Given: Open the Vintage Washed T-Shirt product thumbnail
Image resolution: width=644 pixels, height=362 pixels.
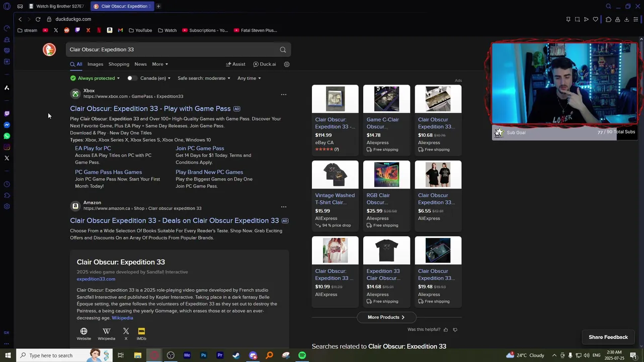Looking at the screenshot, I should (335, 175).
